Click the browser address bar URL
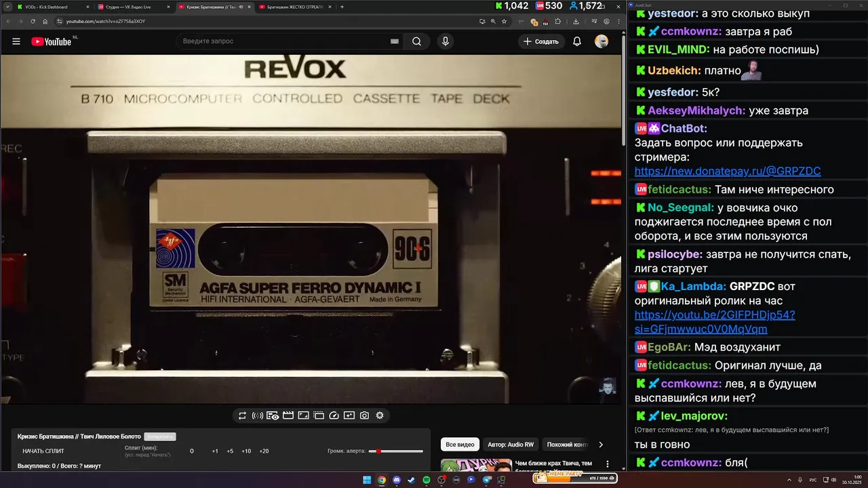The image size is (868, 488). tap(106, 21)
